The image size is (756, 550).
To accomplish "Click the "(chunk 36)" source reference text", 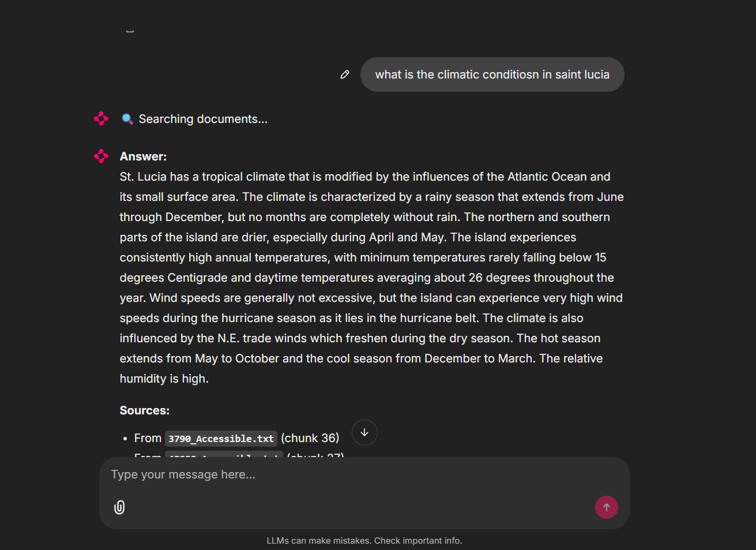I will click(x=310, y=438).
